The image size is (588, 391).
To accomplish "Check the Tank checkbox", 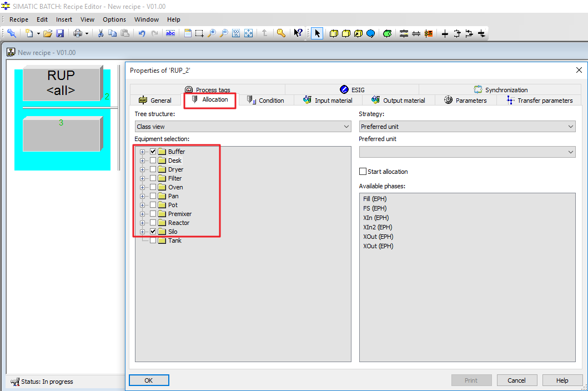I will (153, 240).
